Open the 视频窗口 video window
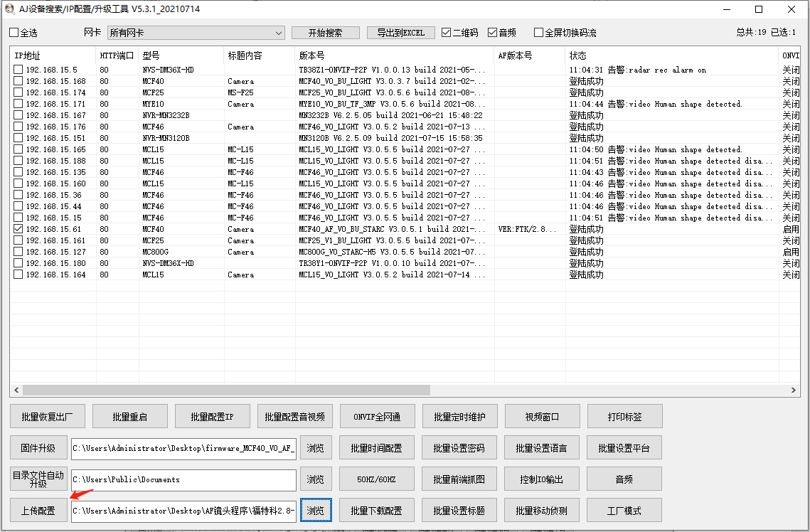The image size is (810, 532). [x=542, y=417]
